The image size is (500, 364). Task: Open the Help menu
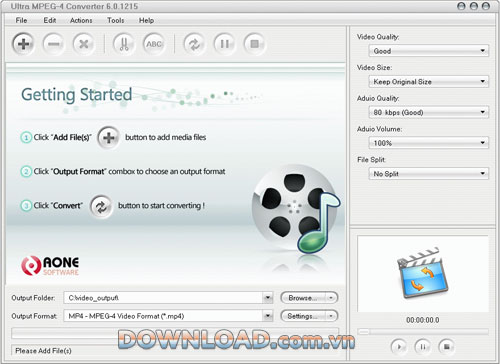pos(146,20)
